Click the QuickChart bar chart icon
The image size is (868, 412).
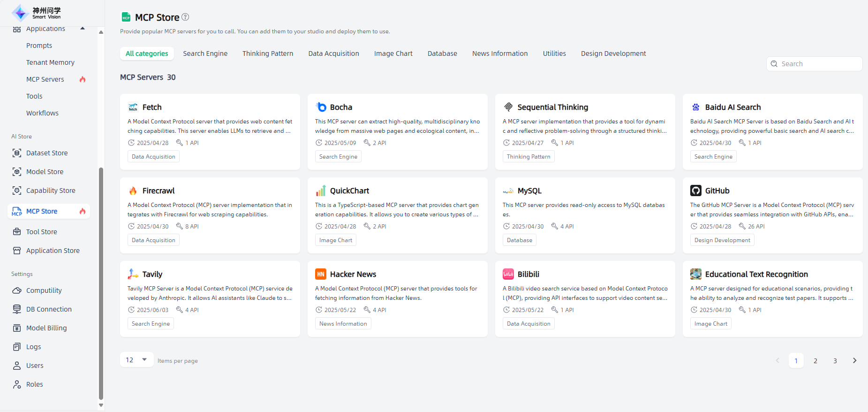(x=321, y=191)
